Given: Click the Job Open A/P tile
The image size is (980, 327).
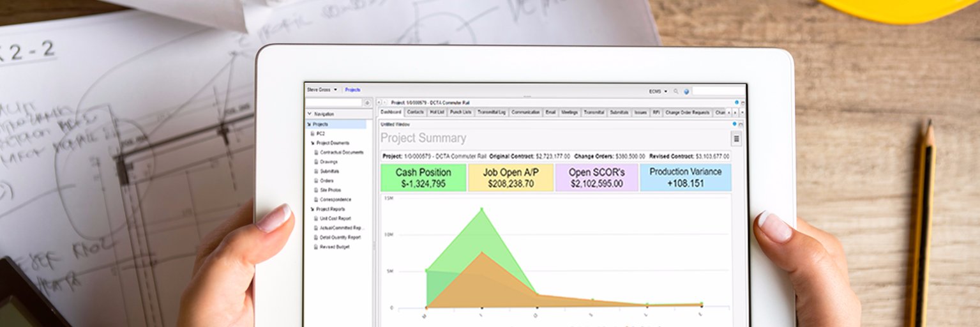Looking at the screenshot, I should coord(510,178).
